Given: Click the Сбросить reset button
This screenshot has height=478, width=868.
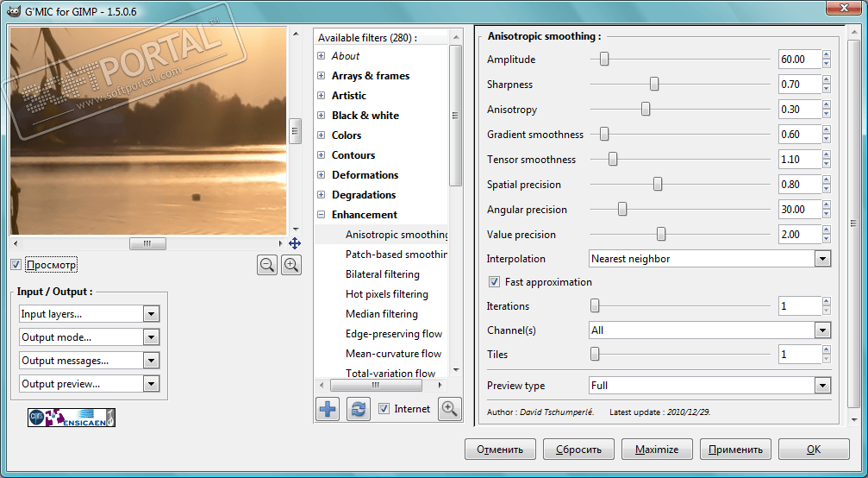Looking at the screenshot, I should click(x=579, y=450).
